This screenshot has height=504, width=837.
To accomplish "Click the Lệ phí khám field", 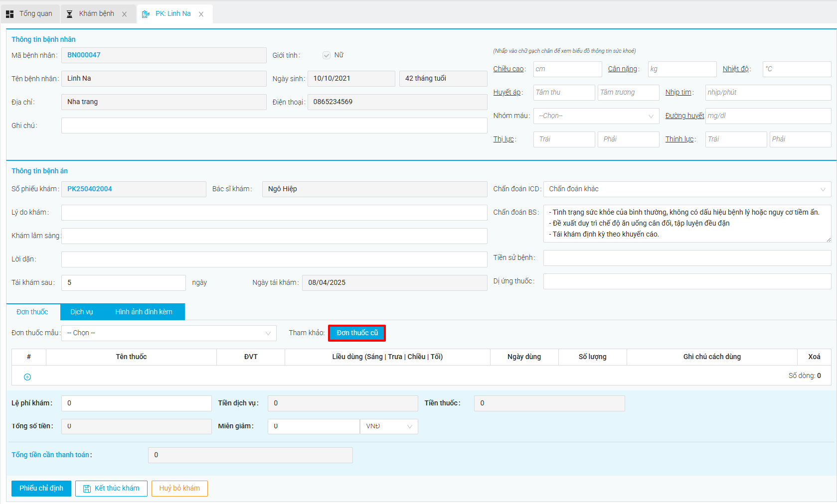I will click(x=137, y=403).
